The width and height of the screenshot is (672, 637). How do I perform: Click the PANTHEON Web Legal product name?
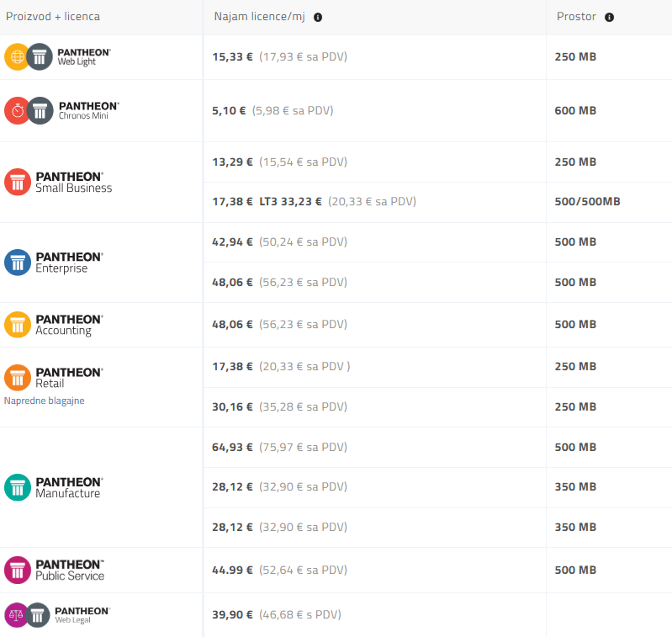coord(82,614)
